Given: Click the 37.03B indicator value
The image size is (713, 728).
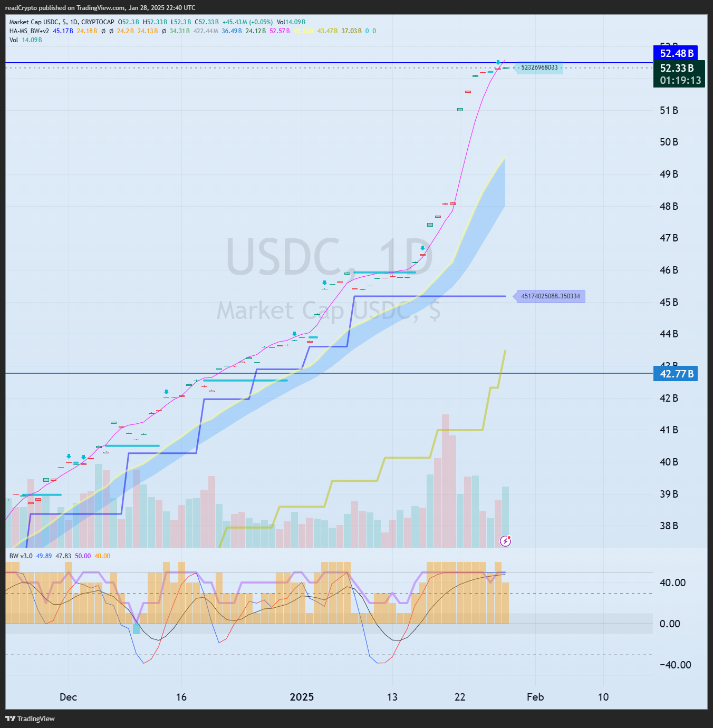Looking at the screenshot, I should pos(352,31).
